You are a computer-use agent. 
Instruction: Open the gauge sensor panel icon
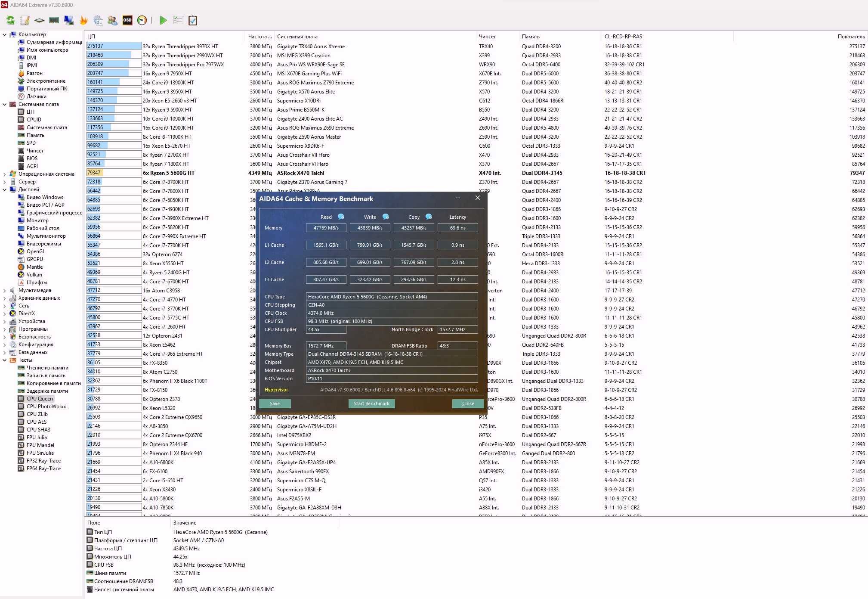tap(142, 20)
